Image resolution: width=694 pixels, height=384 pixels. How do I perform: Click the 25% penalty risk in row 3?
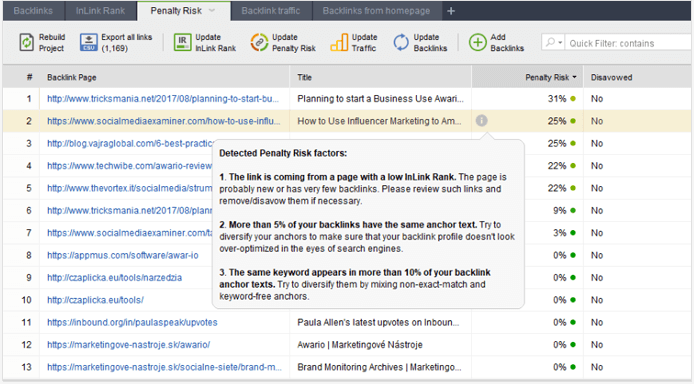[557, 143]
